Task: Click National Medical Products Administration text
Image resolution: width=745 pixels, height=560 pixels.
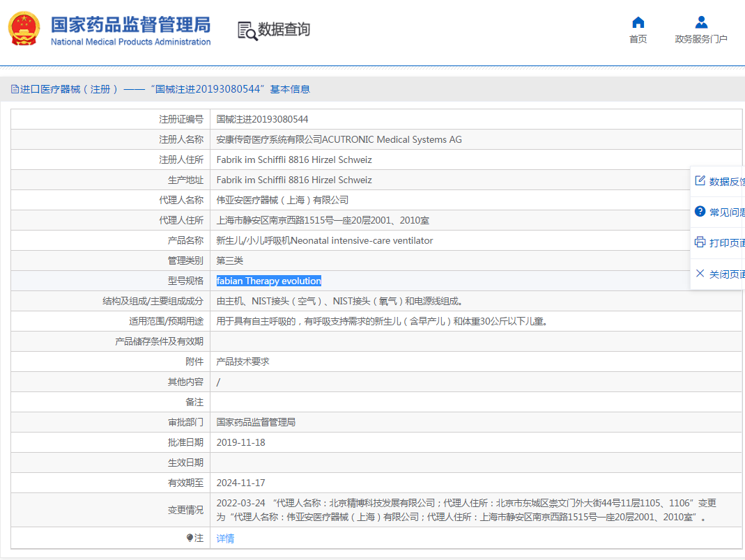Action: point(130,42)
